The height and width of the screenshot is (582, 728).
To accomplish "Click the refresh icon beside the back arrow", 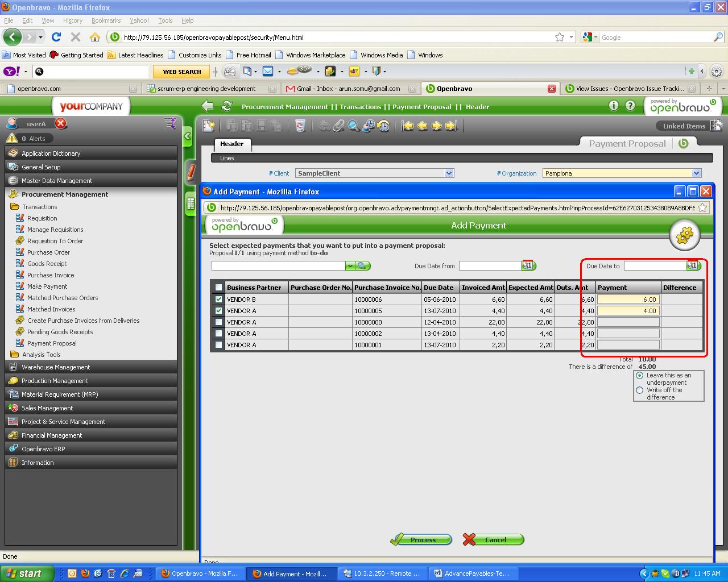I will click(x=226, y=106).
